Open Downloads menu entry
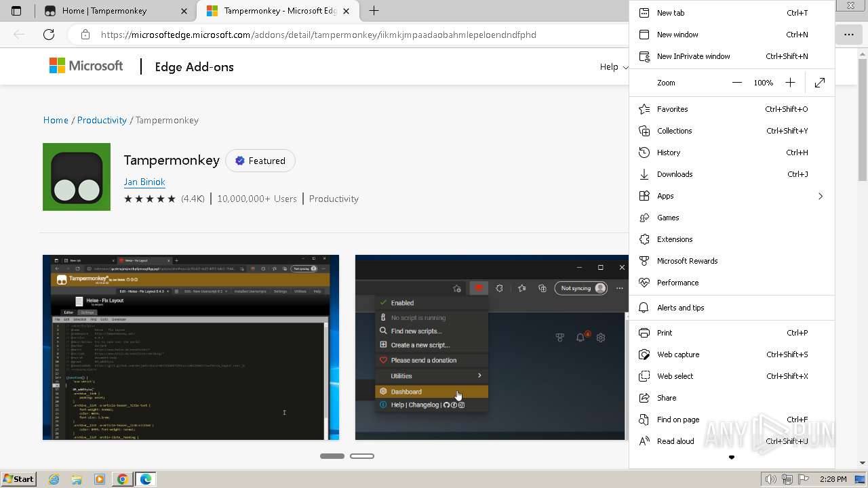 point(732,174)
